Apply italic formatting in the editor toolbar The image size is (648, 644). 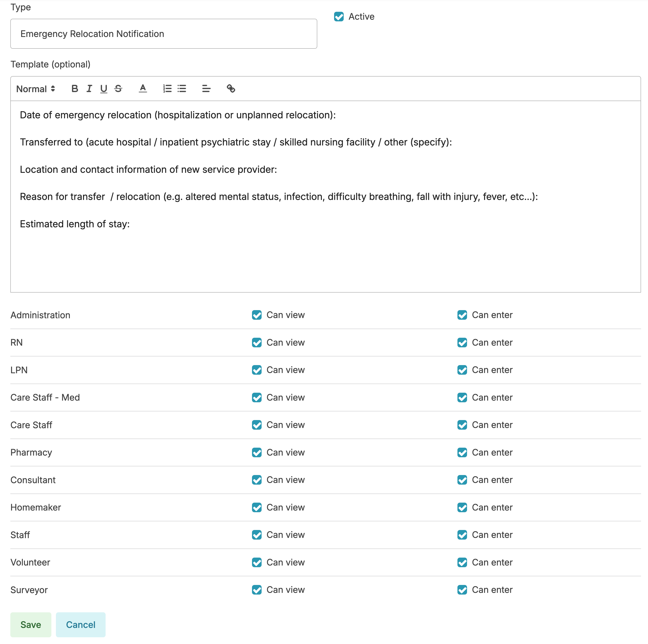(89, 89)
